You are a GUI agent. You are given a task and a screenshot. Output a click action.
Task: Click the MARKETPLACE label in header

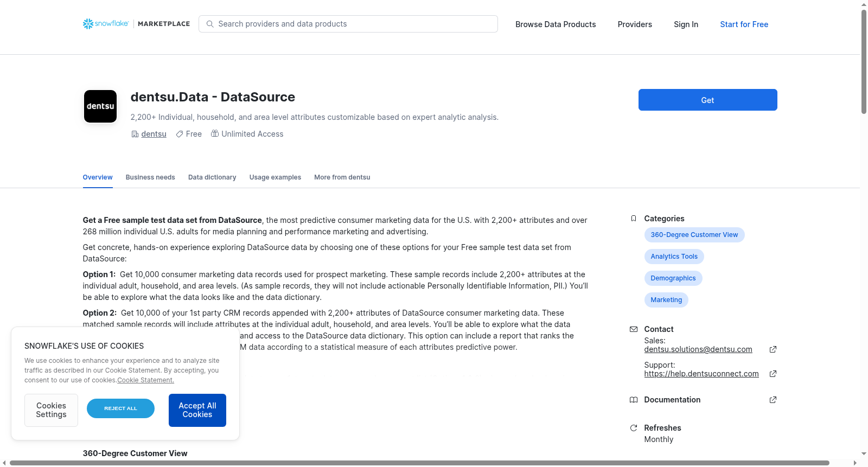point(164,24)
